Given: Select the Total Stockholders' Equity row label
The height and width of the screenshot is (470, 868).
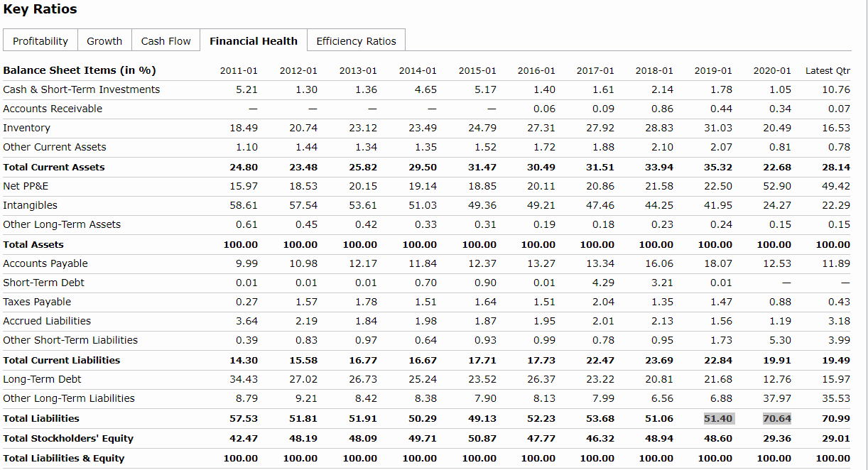Looking at the screenshot, I should [68, 438].
